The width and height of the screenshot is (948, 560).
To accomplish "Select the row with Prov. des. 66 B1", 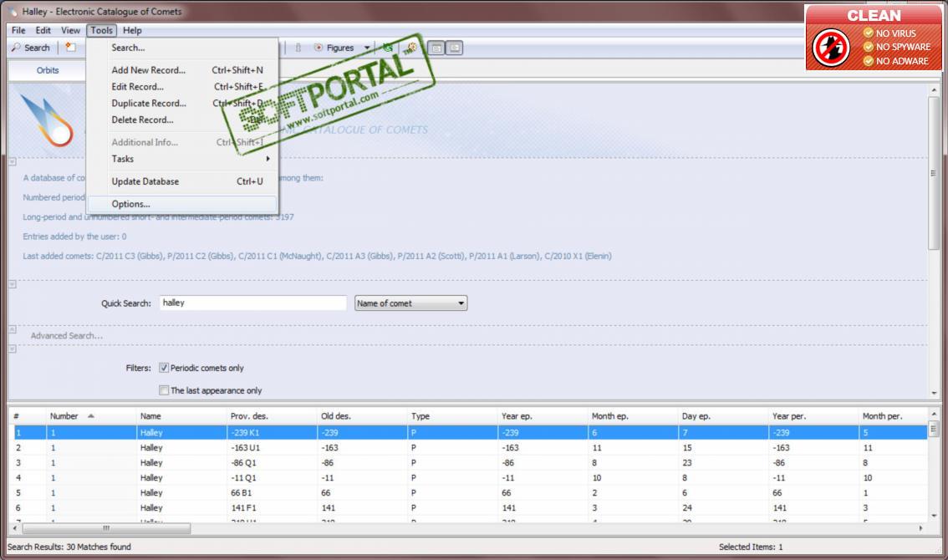I will pyautogui.click(x=468, y=493).
